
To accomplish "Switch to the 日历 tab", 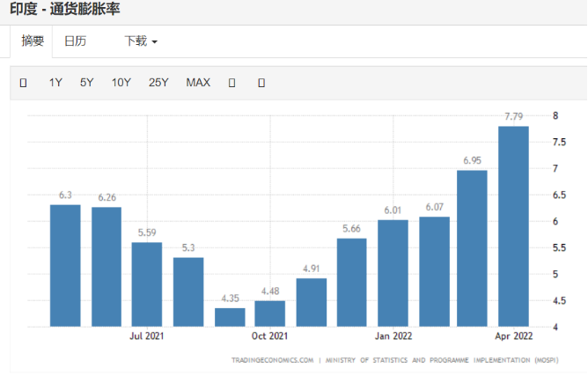I will pos(76,41).
